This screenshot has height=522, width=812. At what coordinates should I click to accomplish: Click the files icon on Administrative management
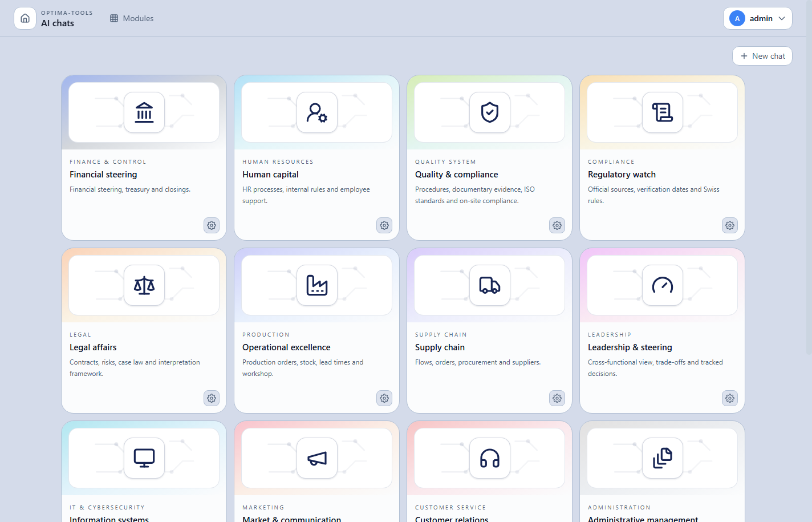click(663, 458)
